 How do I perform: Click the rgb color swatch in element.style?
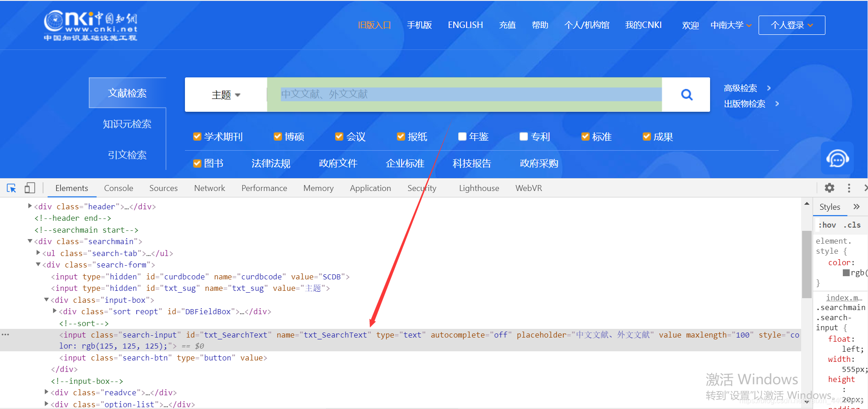coord(846,273)
